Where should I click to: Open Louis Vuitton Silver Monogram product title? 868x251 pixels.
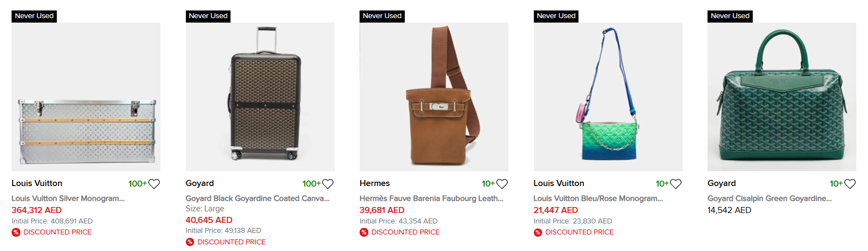point(68,198)
